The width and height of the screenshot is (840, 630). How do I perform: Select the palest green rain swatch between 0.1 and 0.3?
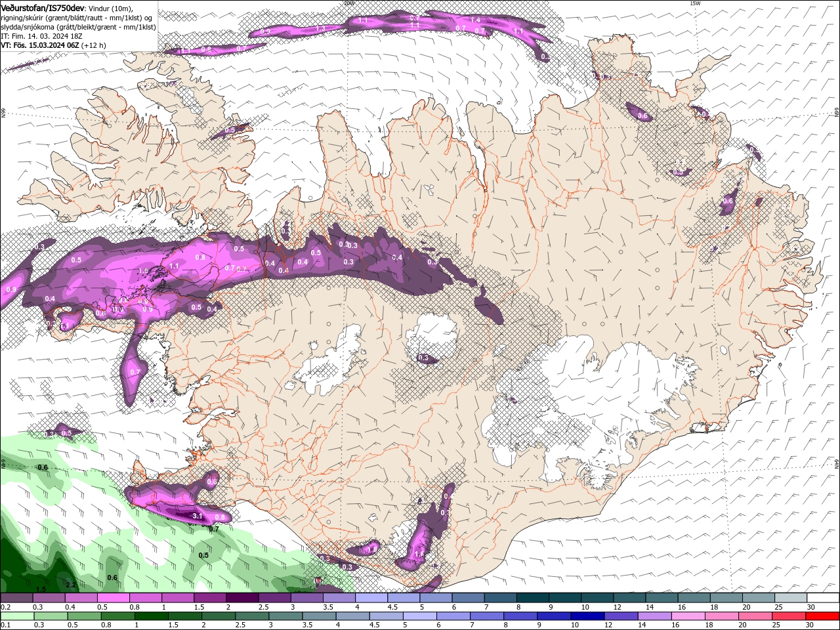(x=16, y=616)
